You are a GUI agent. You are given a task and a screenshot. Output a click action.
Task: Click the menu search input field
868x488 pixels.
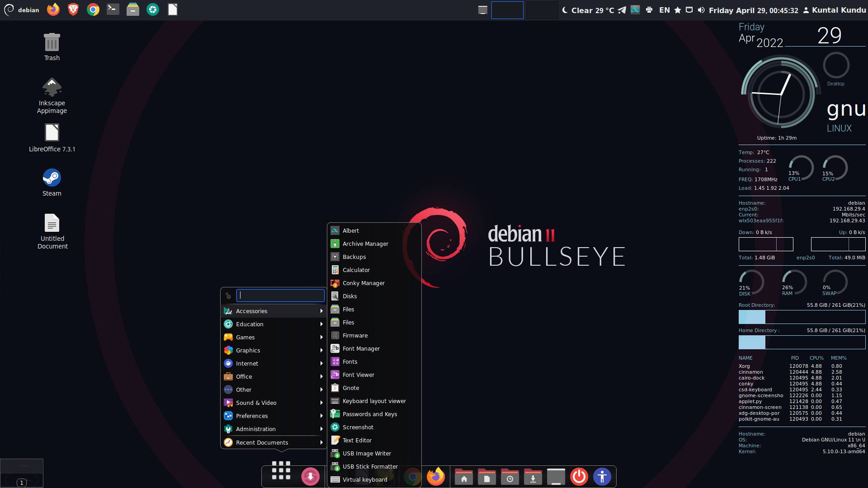click(280, 296)
